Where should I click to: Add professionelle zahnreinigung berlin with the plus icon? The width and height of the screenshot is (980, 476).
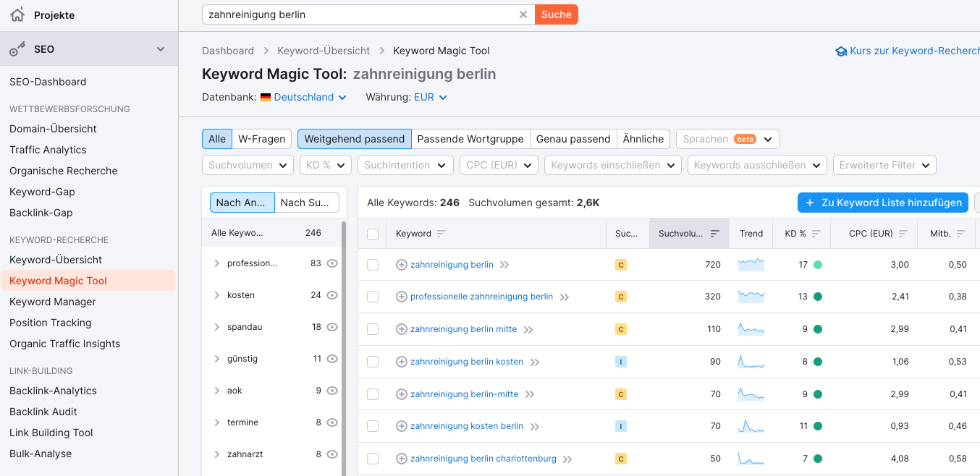[402, 297]
